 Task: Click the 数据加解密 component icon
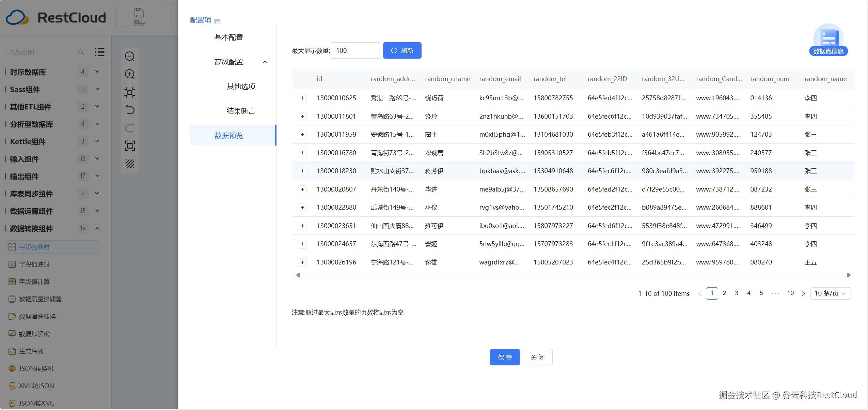pos(12,334)
